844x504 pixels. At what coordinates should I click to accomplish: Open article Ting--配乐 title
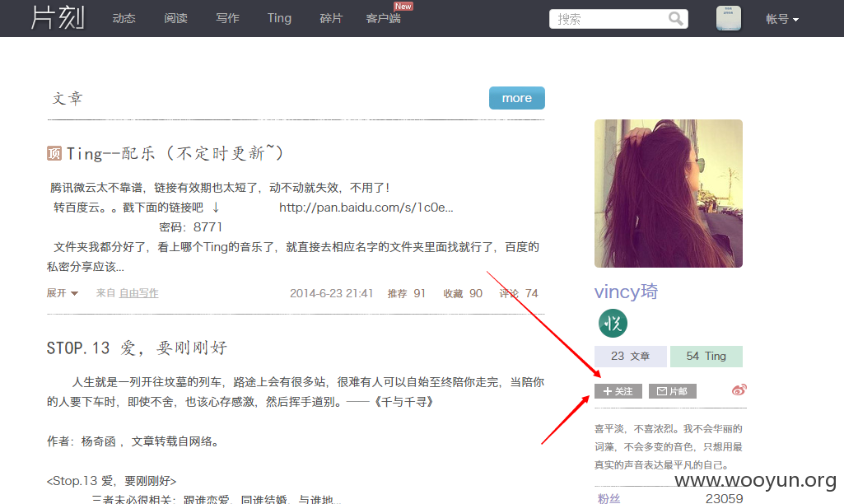pyautogui.click(x=175, y=153)
